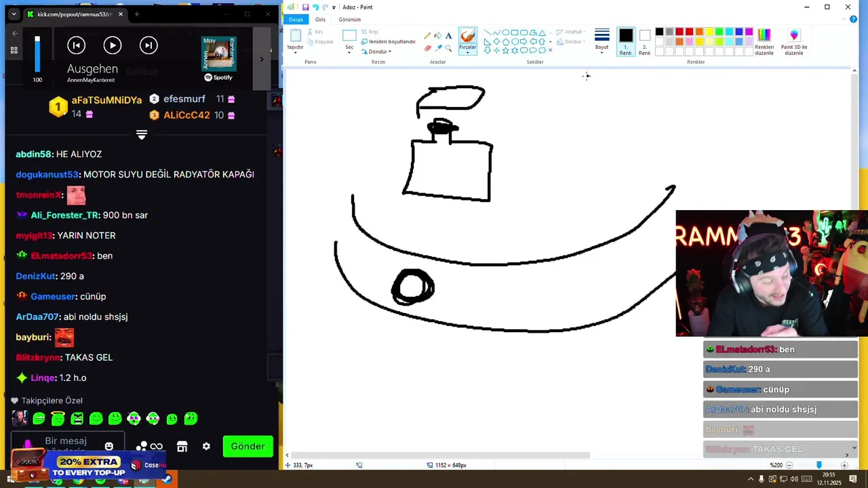Image resolution: width=868 pixels, height=488 pixels.
Task: Open a new browser tab with plus
Action: coord(136,14)
